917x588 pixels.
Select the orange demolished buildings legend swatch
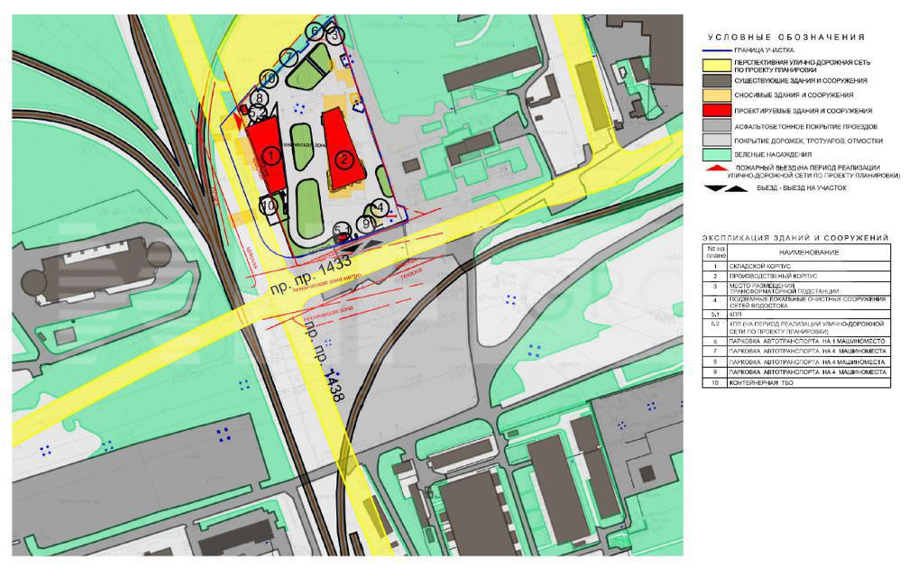coord(717,95)
